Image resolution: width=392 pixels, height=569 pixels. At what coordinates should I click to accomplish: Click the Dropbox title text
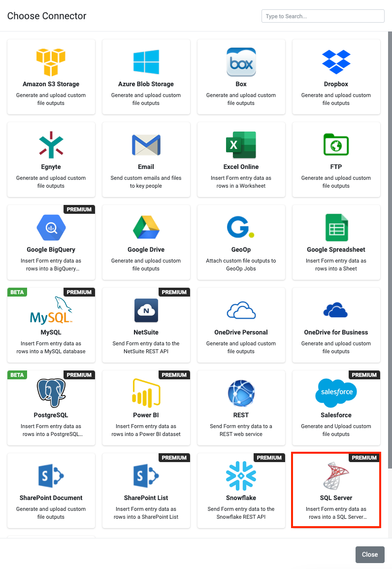click(x=336, y=84)
